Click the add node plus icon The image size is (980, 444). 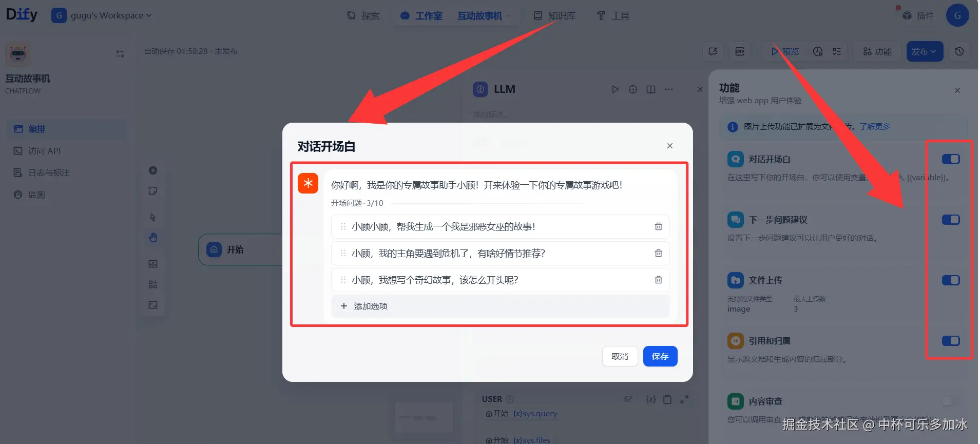point(153,170)
